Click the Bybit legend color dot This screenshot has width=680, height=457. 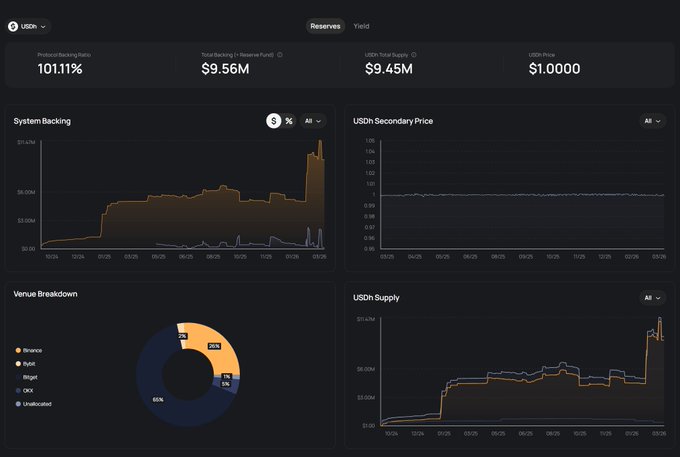point(17,364)
